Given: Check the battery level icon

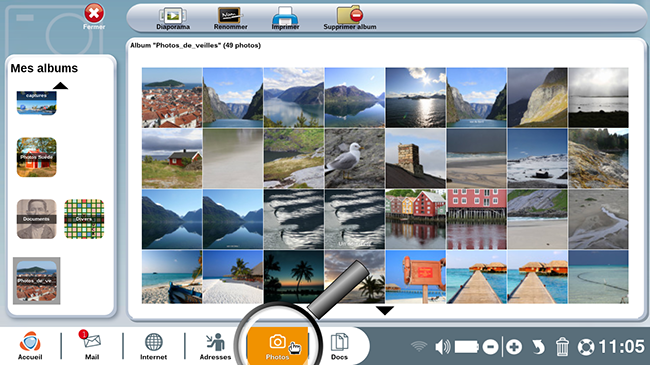Looking at the screenshot, I should point(467,347).
